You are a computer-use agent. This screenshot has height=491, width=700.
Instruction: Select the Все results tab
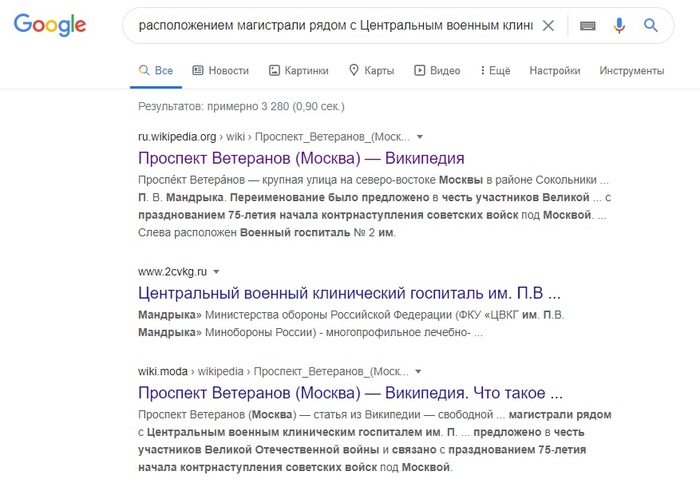click(x=157, y=71)
